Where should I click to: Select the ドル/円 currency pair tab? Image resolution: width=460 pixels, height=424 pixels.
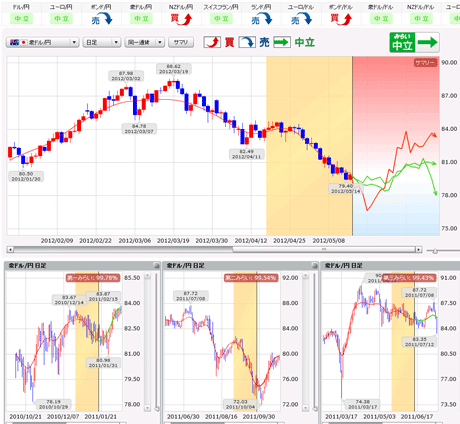[21, 14]
